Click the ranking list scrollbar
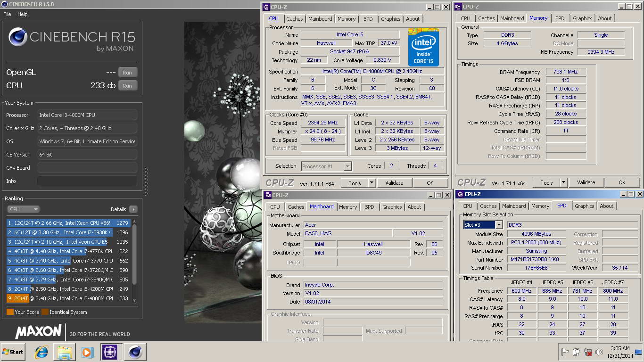The width and height of the screenshot is (644, 362). 134,261
